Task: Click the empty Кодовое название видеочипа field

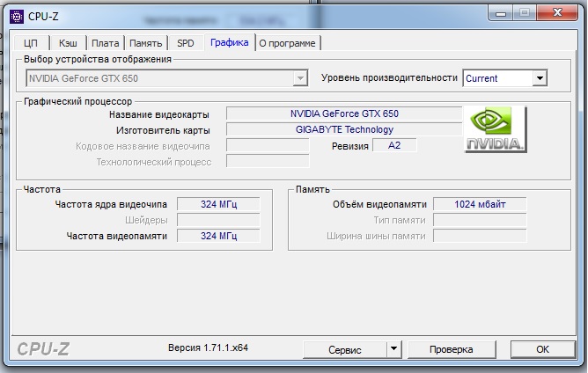Action: tap(268, 145)
